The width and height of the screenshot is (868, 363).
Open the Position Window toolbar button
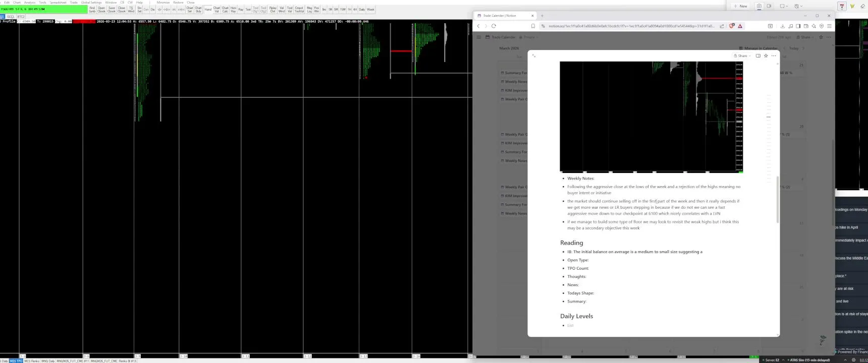[316, 9]
